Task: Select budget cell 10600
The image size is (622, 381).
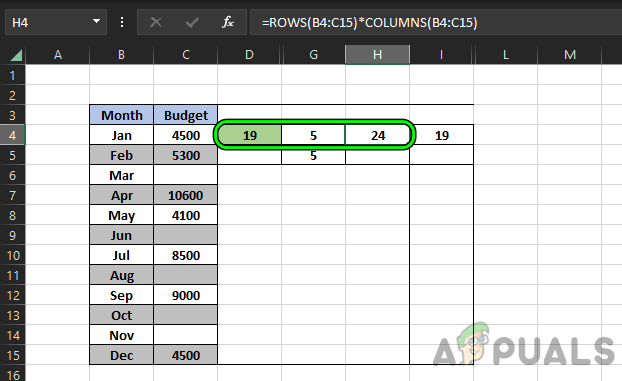Action: 186,195
